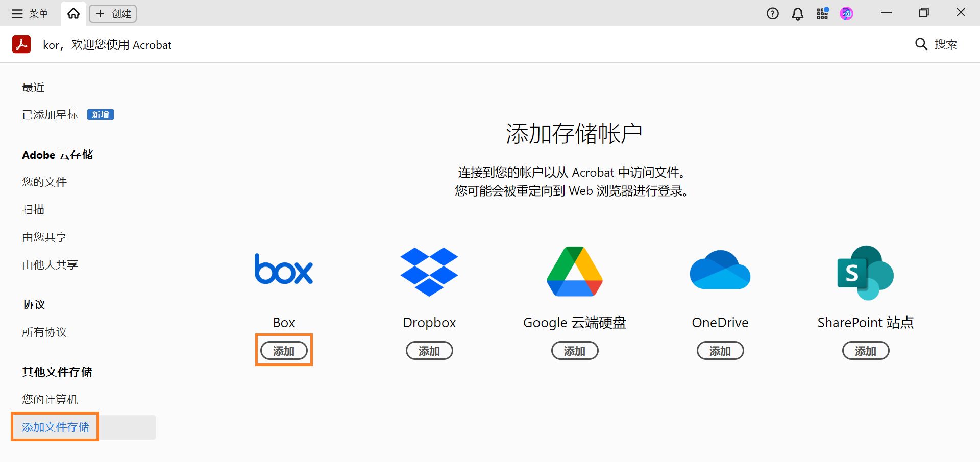Click 添加 under OneDrive
This screenshot has height=462, width=980.
click(720, 350)
